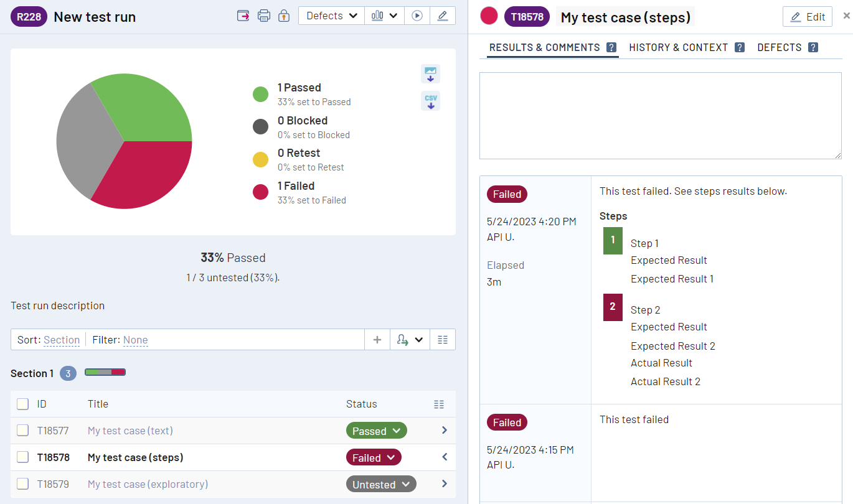
Task: Open the My test case (exploratory) link
Action: coord(148,484)
